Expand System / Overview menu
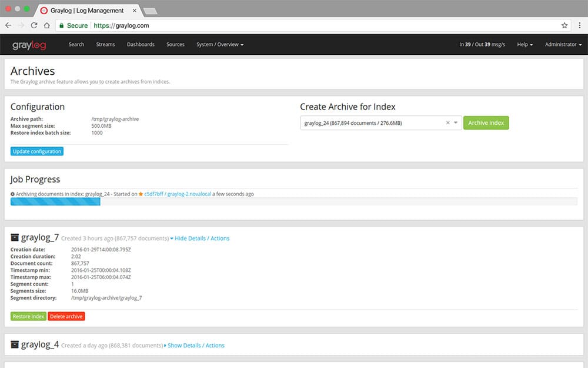Screen dimensions: 588x368 pyautogui.click(x=220, y=44)
